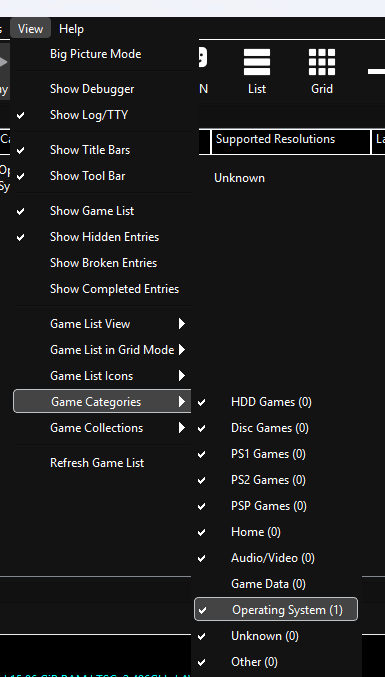
Task: Select Big Picture Mode
Action: (x=102, y=54)
